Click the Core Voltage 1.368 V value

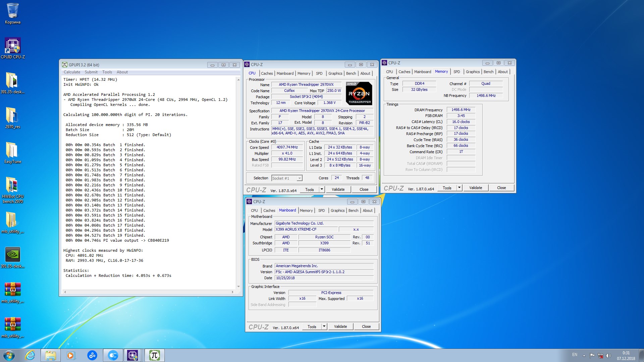329,103
